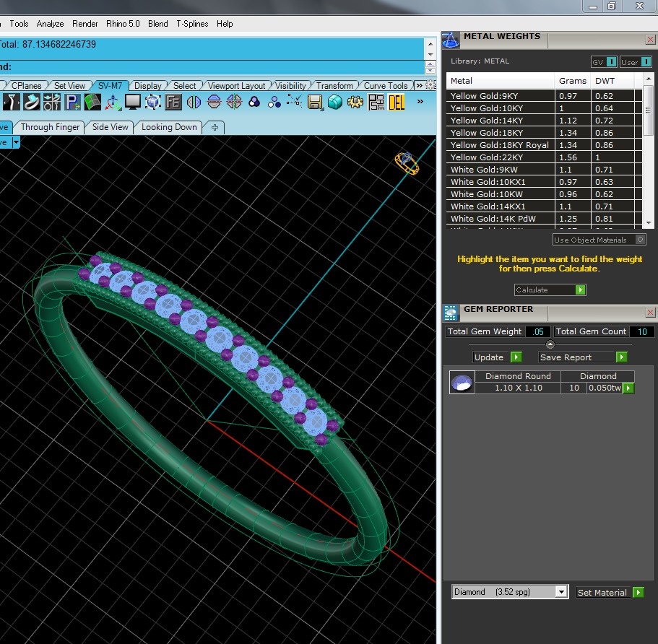The image size is (658, 644).
Task: Click the F6 toolbar icon
Action: pos(173,102)
